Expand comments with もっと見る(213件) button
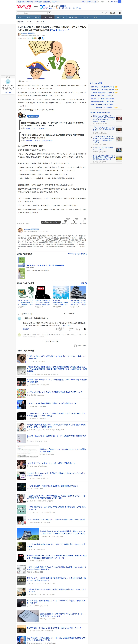Screen dimensions: 138x644 pyautogui.click(x=52, y=341)
